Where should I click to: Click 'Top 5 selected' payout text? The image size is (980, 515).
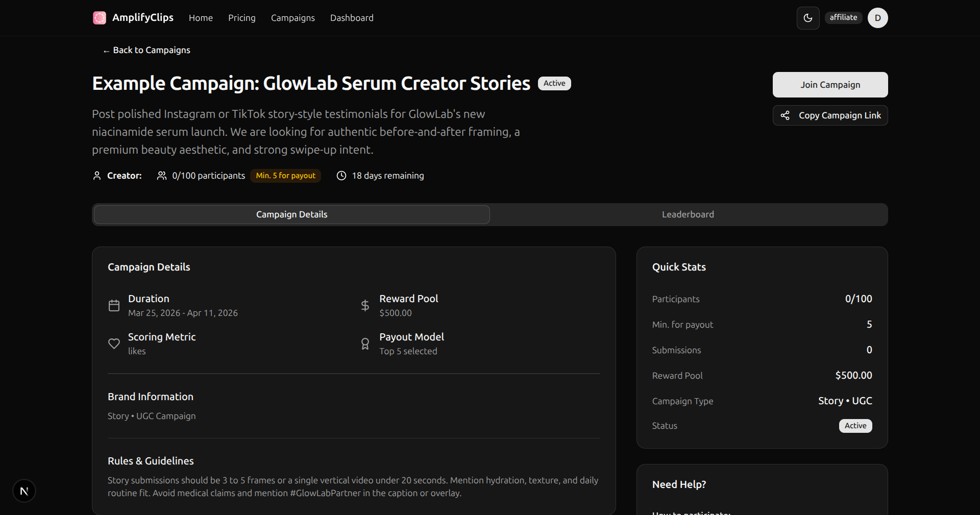coord(408,351)
